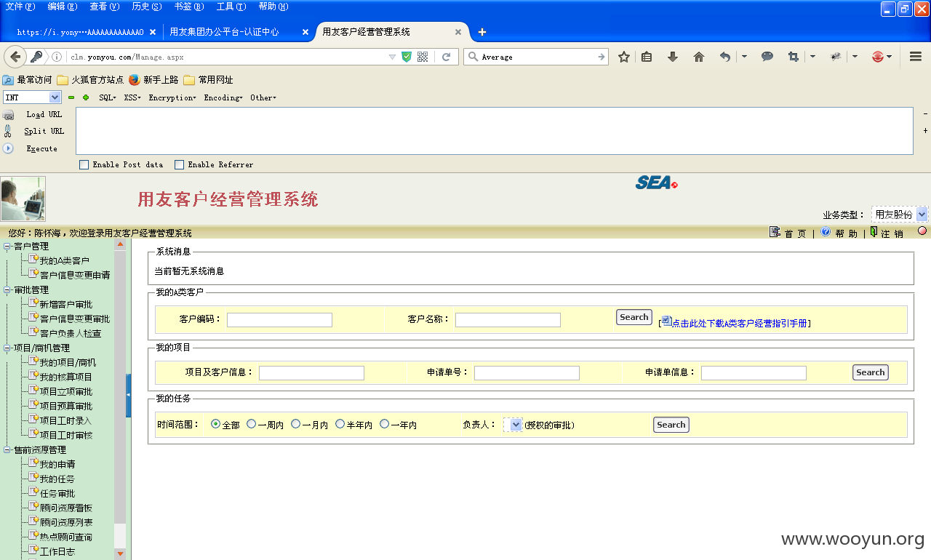Open the 历史 menu

(147, 7)
